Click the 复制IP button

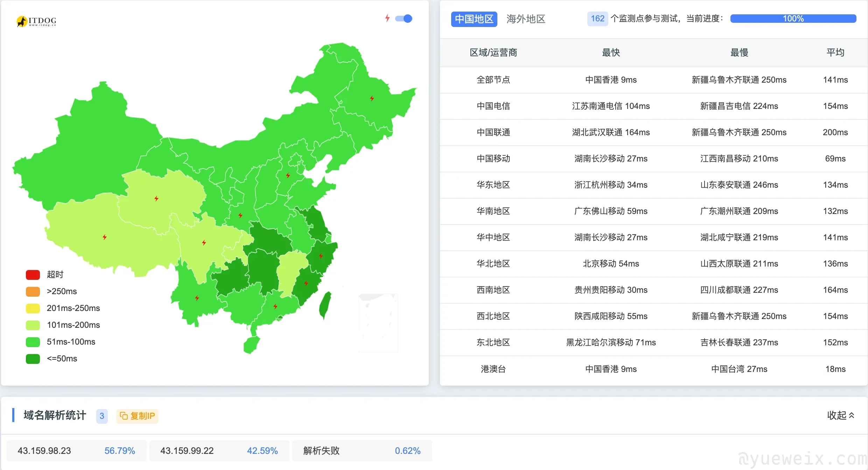click(137, 416)
